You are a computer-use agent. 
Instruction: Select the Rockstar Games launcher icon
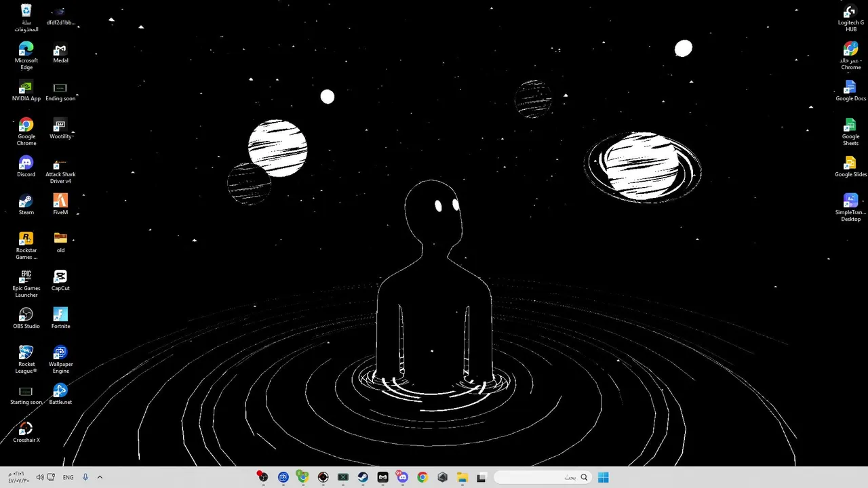[x=26, y=246]
